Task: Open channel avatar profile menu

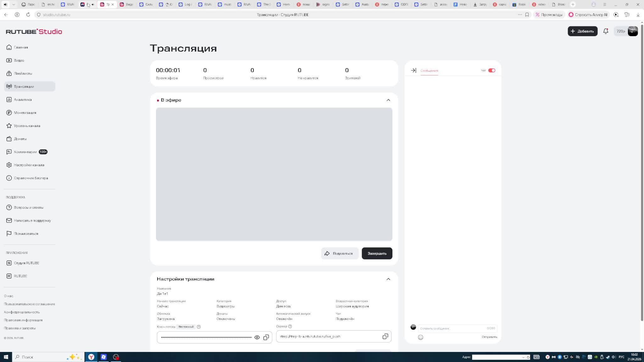Action: click(x=632, y=31)
